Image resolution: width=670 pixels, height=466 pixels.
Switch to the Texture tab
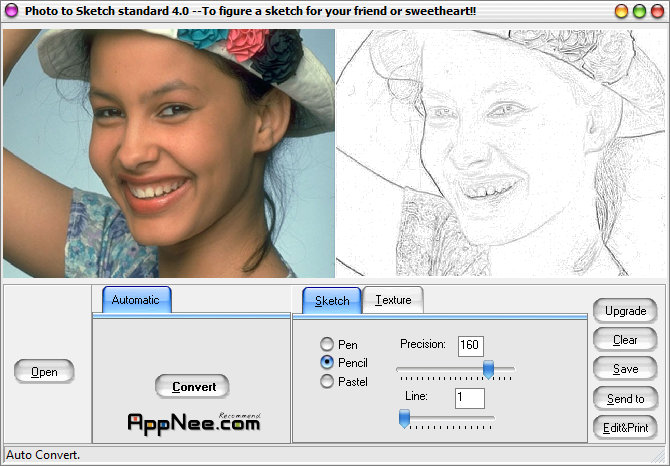click(x=393, y=299)
